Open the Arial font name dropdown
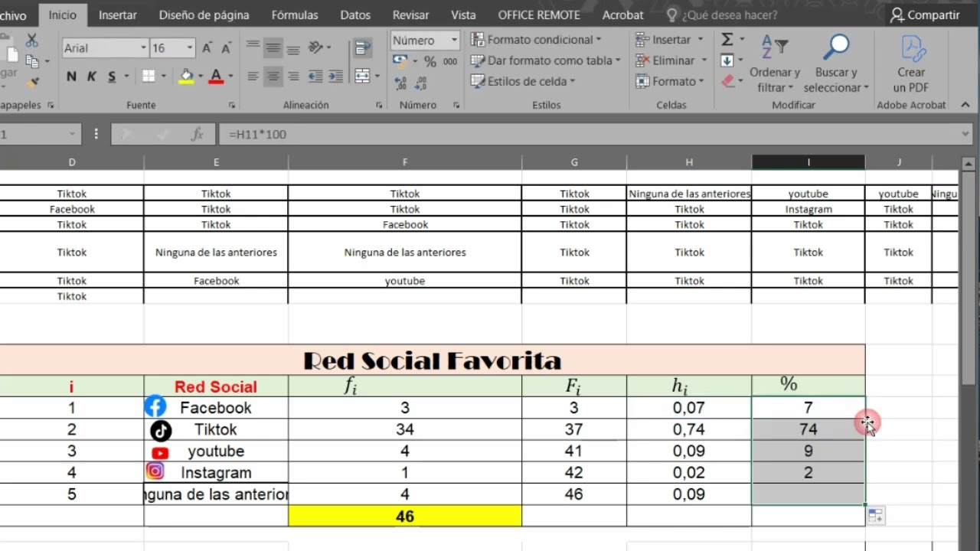Screen dimensions: 980x551 [143, 48]
